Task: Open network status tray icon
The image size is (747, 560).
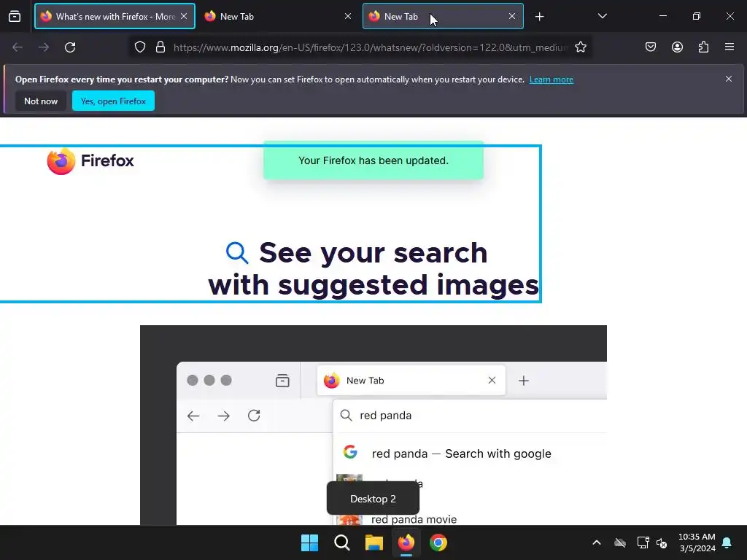Action: [x=643, y=542]
